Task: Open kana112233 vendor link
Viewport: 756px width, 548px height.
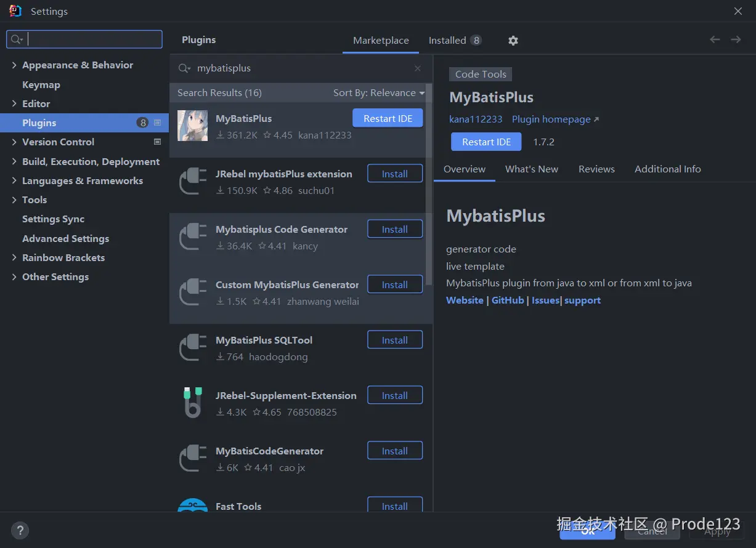Action: tap(476, 119)
